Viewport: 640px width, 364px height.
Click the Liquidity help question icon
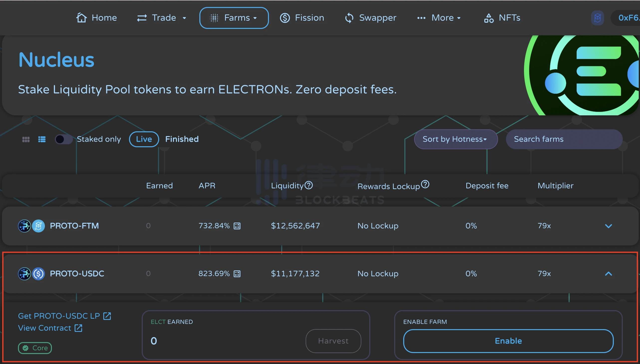(309, 185)
